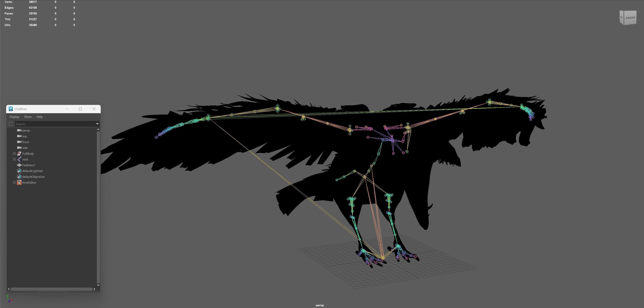The image size is (644, 308).
Task: Click the Outliner vertical scrollbar down arrow
Action: 98,285
